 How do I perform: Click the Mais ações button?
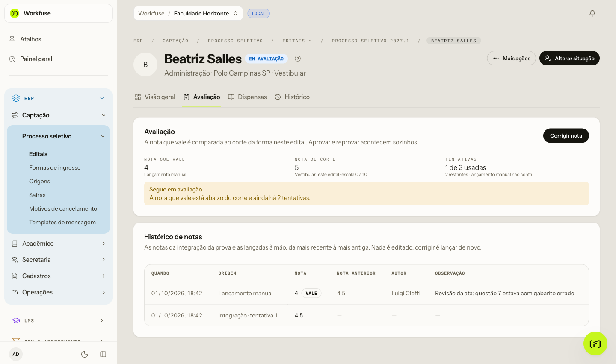tap(512, 58)
